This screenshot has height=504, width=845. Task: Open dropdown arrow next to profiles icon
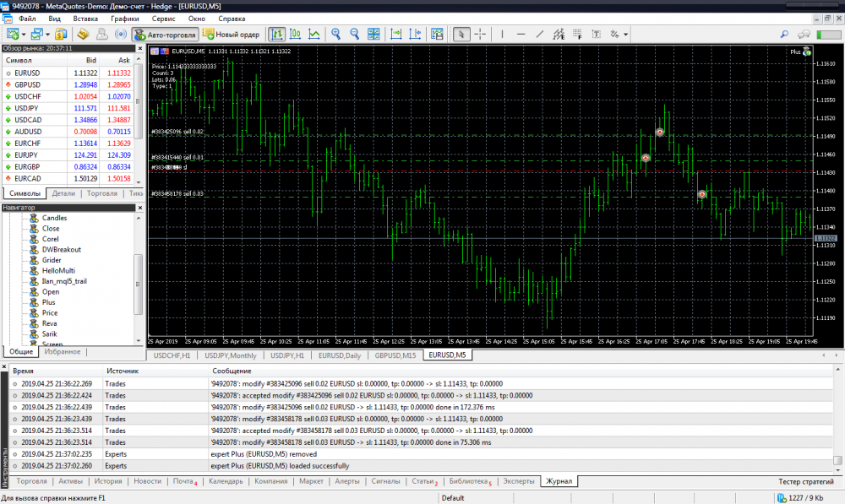point(47,35)
